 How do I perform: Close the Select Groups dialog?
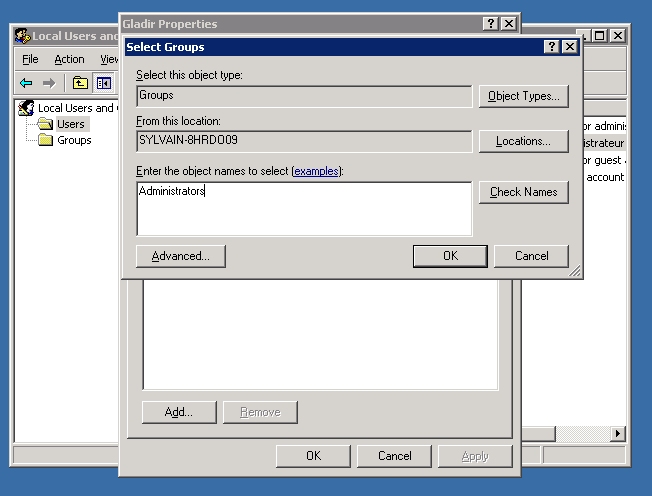(570, 47)
